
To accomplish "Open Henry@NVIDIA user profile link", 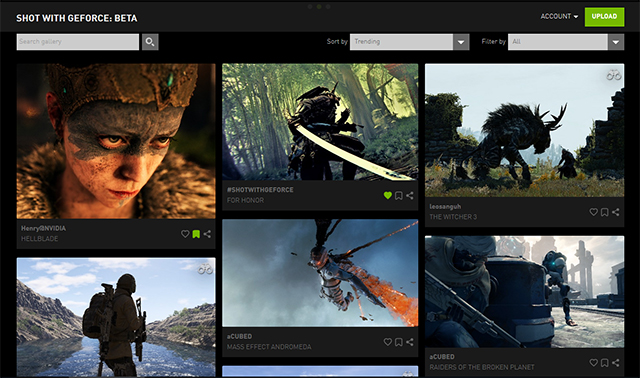I will click(x=43, y=228).
